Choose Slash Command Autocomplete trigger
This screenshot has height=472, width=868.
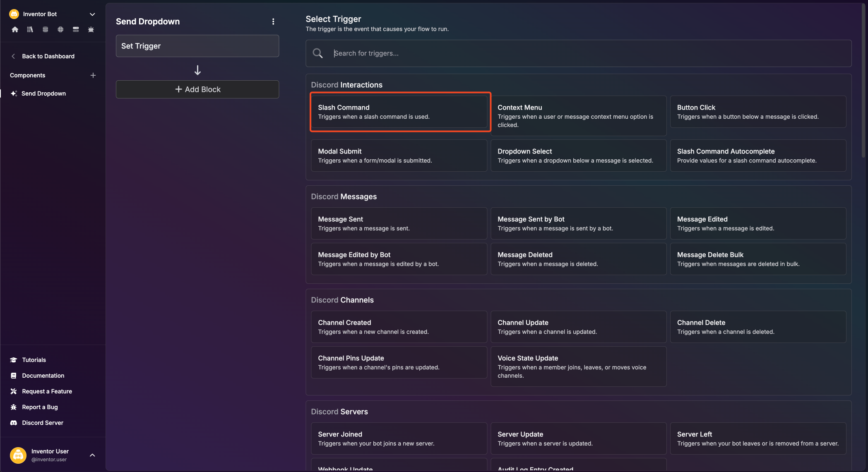[758, 156]
